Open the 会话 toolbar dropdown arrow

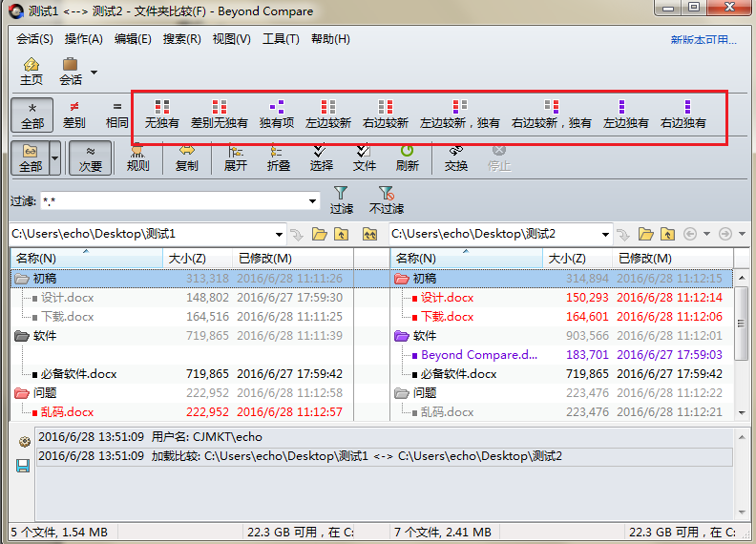pos(94,73)
